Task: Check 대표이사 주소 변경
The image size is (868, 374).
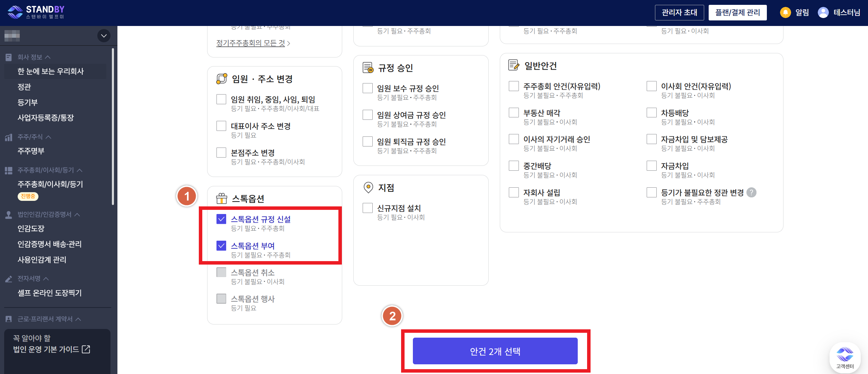Action: tap(221, 126)
